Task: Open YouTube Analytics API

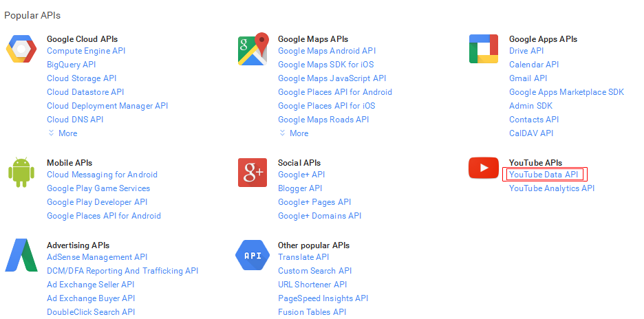Action: (x=551, y=188)
